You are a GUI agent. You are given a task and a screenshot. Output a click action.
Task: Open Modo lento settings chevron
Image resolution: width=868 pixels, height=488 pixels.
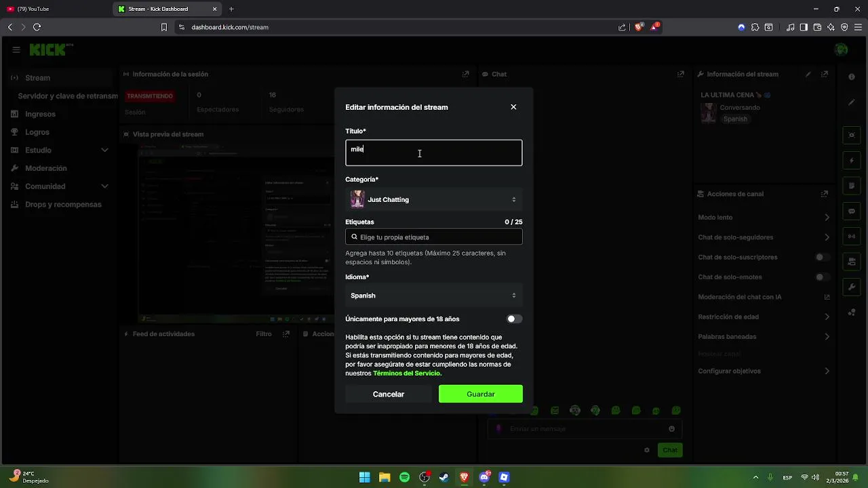click(x=827, y=218)
